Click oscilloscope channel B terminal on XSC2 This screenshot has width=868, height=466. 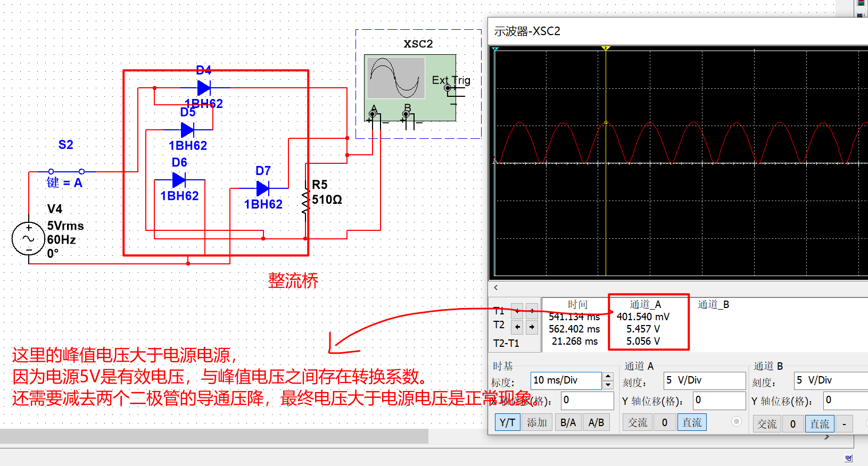[407, 114]
